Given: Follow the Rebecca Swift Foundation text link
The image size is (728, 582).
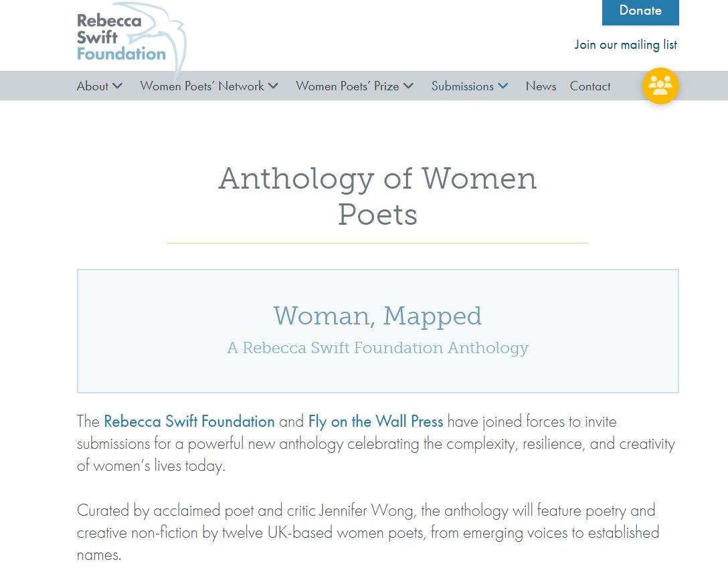Looking at the screenshot, I should (x=189, y=421).
